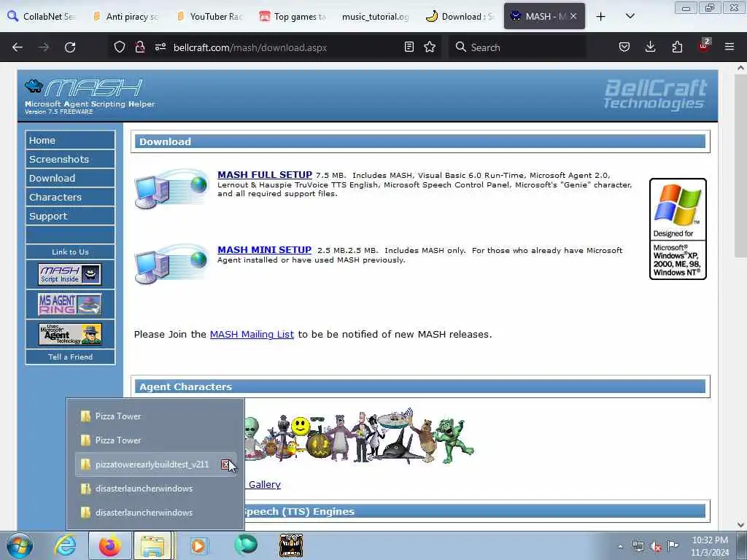Click the Windows Explorer taskbar icon
The height and width of the screenshot is (560, 747).
[x=152, y=545]
